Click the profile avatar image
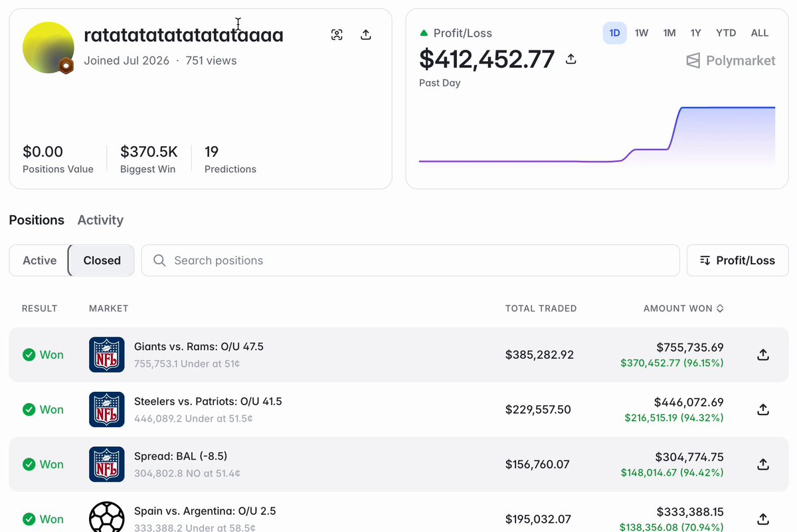Image resolution: width=797 pixels, height=532 pixels. 48,47
